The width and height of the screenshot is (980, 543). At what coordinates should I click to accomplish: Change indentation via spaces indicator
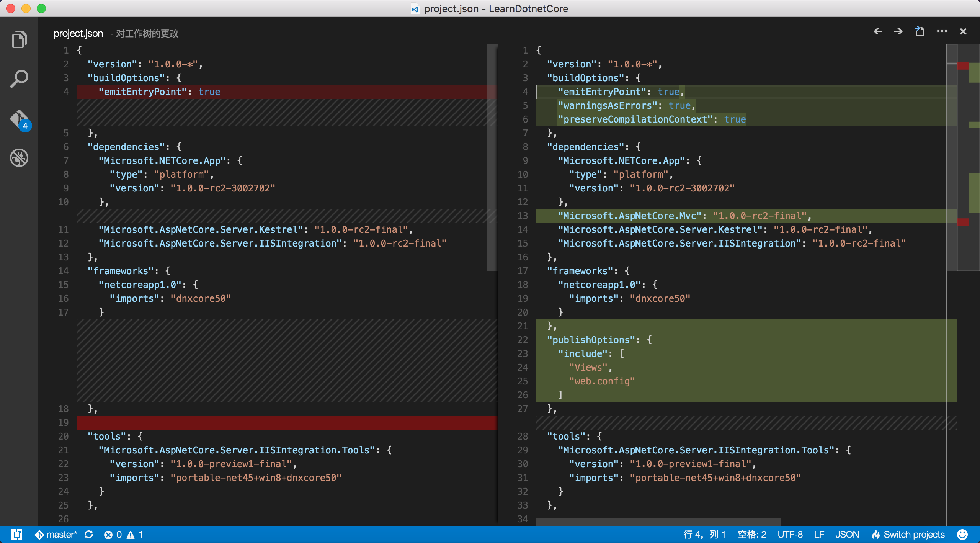(752, 535)
